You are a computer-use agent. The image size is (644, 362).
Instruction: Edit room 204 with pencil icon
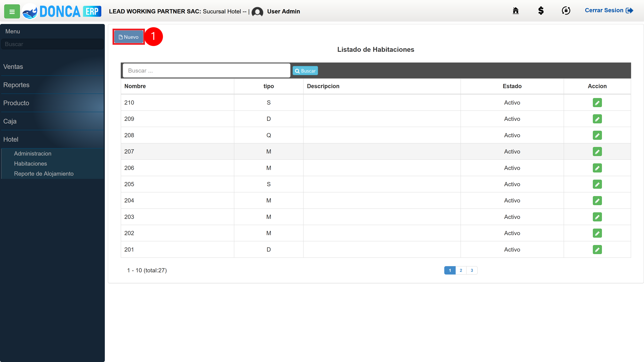pyautogui.click(x=597, y=201)
